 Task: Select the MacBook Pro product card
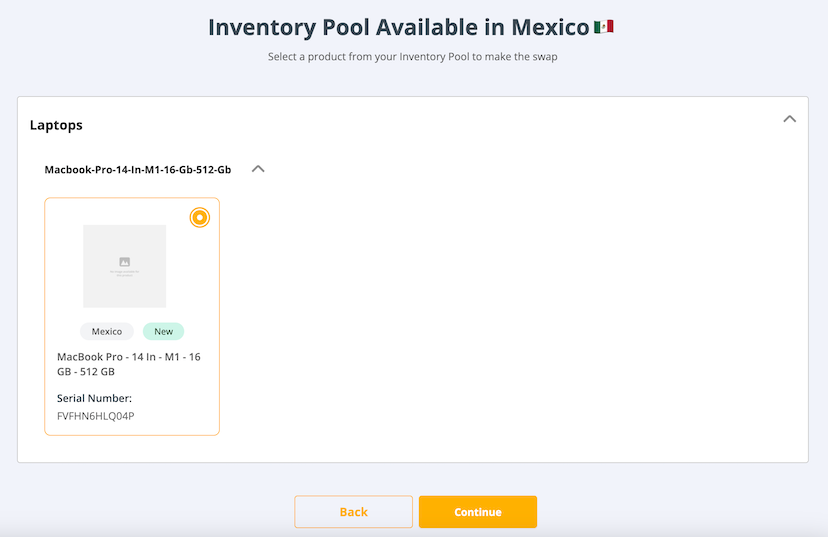pyautogui.click(x=131, y=380)
